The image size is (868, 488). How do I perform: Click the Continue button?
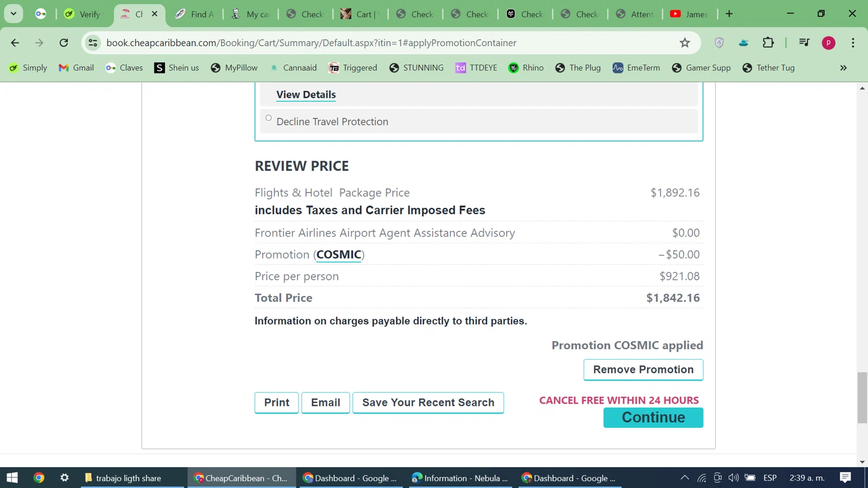pyautogui.click(x=653, y=417)
